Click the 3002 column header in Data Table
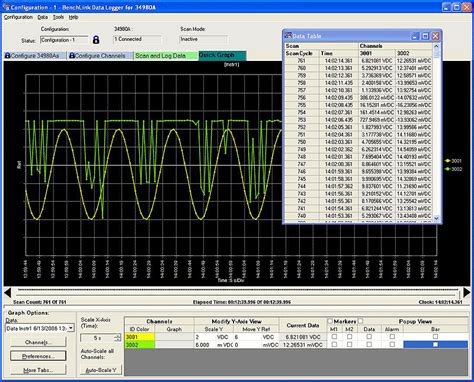This screenshot has width=474, height=382. point(414,53)
